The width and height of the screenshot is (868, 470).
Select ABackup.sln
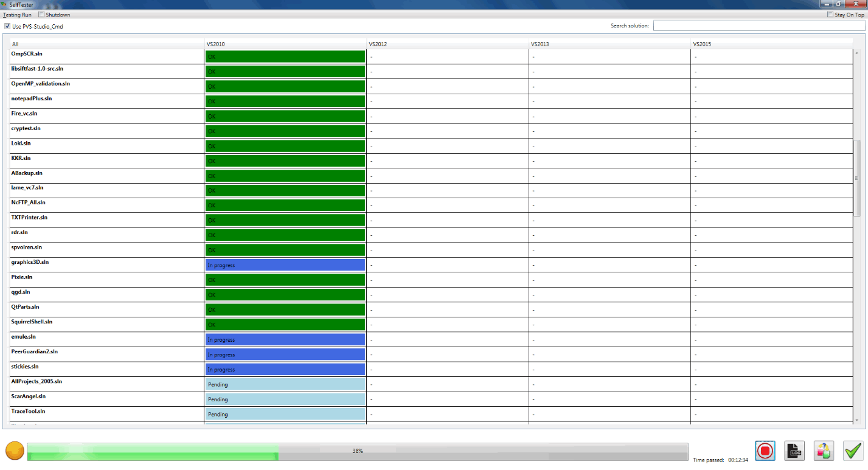pos(431,176)
